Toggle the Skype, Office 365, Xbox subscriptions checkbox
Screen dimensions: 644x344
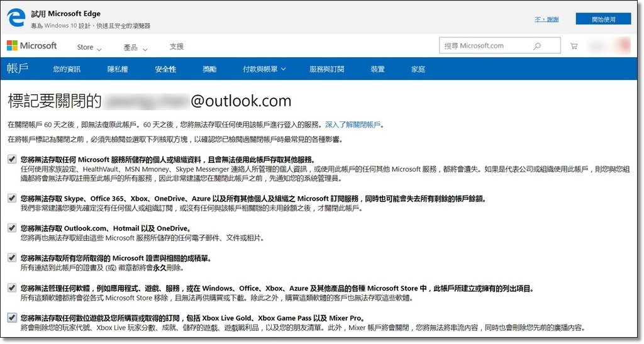(12, 198)
